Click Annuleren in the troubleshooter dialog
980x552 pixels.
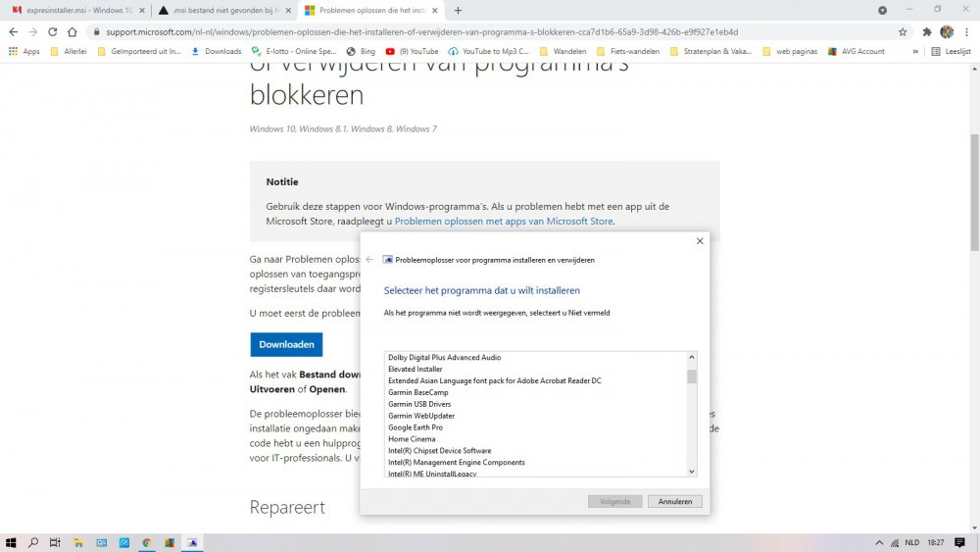pyautogui.click(x=674, y=501)
